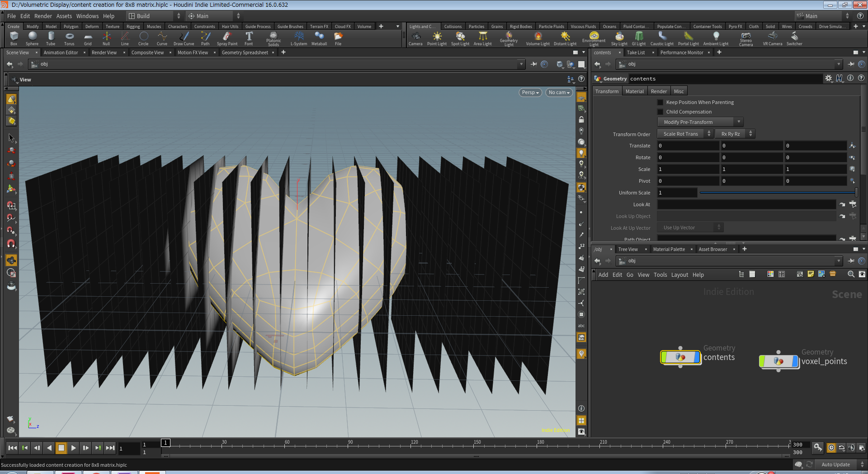This screenshot has width=868, height=474.
Task: Add a Camera from the shelf
Action: tap(415, 38)
